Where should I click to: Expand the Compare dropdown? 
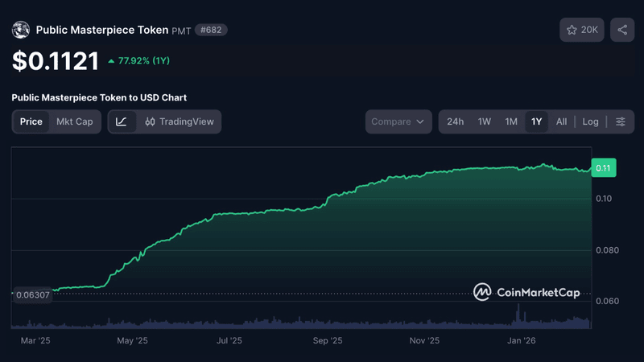(398, 121)
